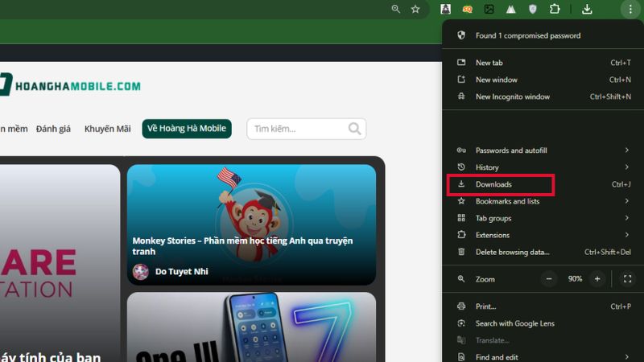Open the Extensions puzzle icon in toolbar
Image resolution: width=644 pixels, height=362 pixels.
tap(555, 9)
